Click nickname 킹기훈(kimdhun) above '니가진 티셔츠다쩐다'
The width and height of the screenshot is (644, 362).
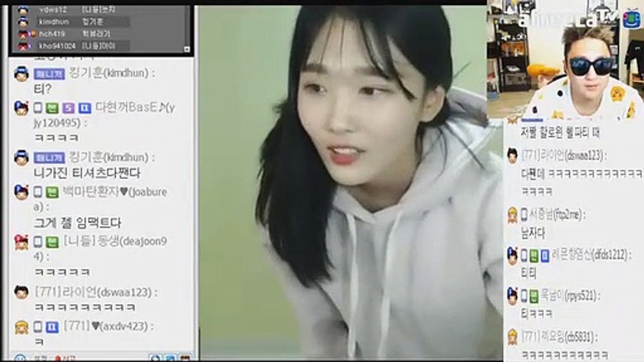tap(109, 157)
